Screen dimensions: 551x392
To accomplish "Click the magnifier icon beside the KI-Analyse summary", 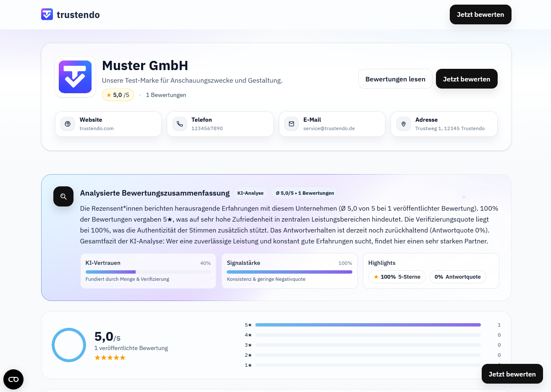I will [63, 196].
